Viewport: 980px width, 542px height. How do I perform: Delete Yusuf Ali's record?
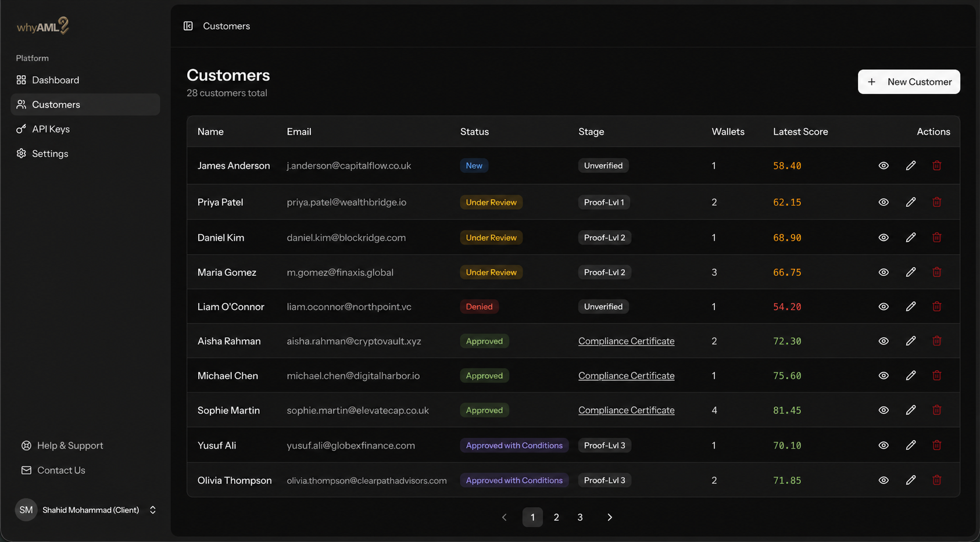(x=937, y=445)
